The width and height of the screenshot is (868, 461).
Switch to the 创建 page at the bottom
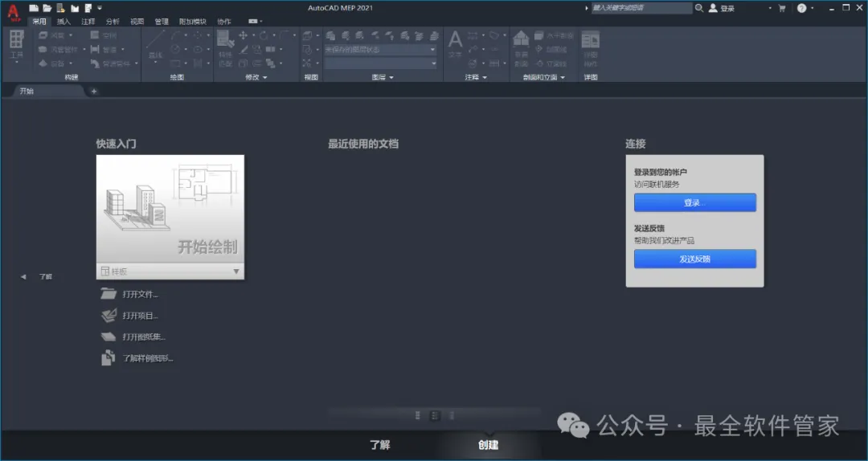[x=489, y=445]
